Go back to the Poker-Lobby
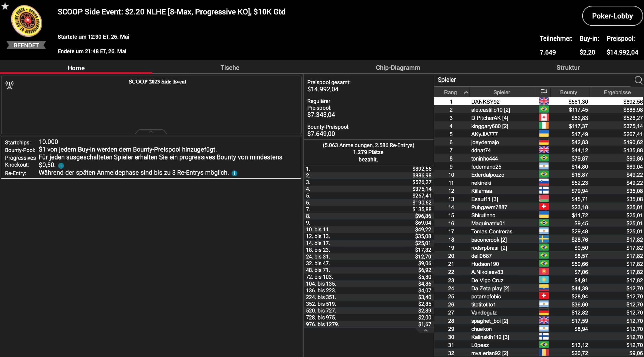This screenshot has width=644, height=357. click(612, 16)
